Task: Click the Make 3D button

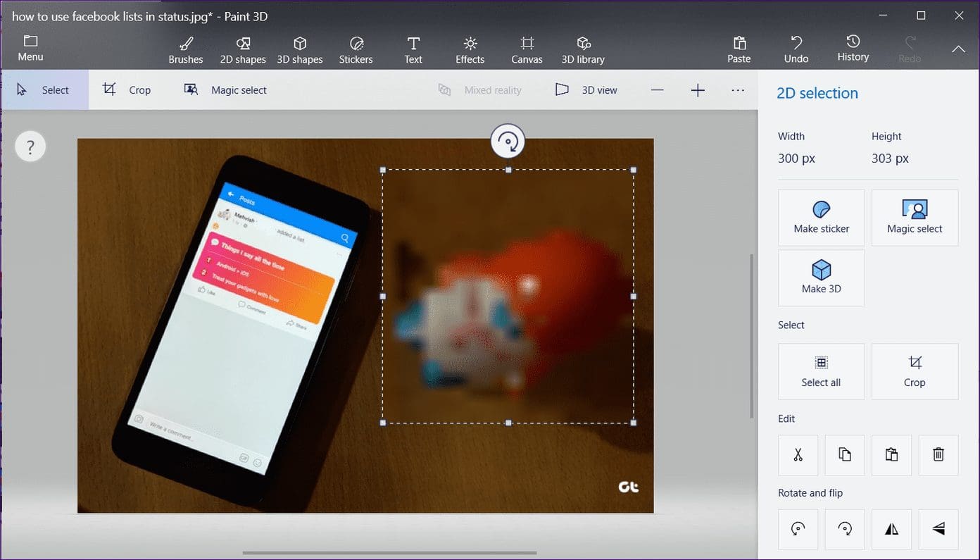Action: pyautogui.click(x=822, y=278)
